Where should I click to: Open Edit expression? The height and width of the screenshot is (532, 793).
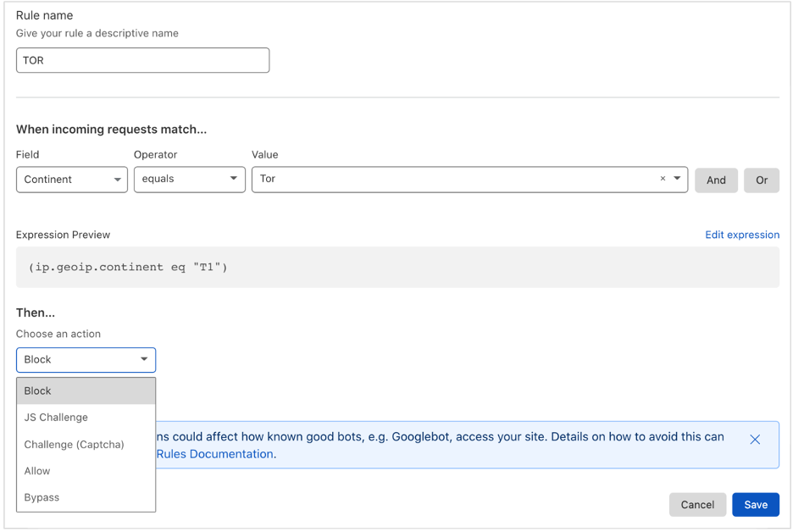pos(742,235)
